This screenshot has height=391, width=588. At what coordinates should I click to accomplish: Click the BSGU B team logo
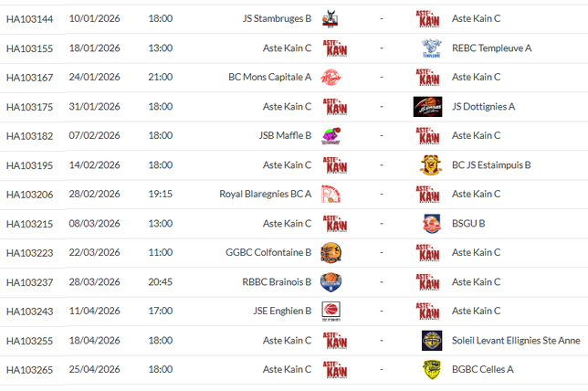432,223
